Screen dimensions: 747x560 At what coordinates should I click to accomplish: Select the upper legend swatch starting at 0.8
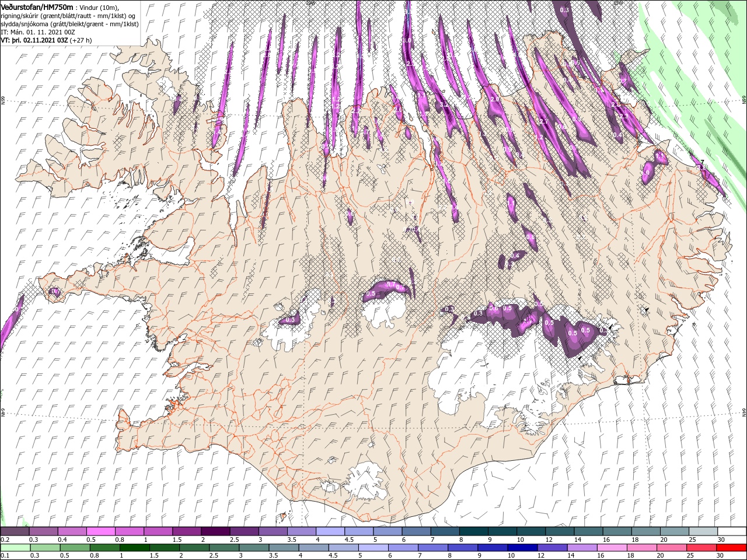coord(130,531)
